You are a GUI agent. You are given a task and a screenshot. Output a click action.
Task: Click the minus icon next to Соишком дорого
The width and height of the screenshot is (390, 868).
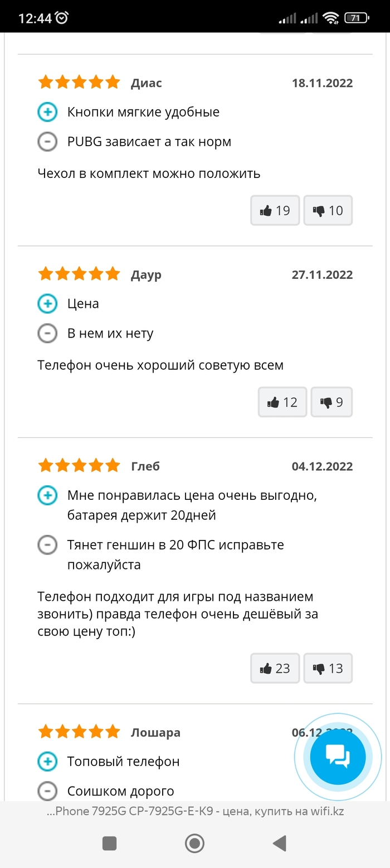[47, 791]
